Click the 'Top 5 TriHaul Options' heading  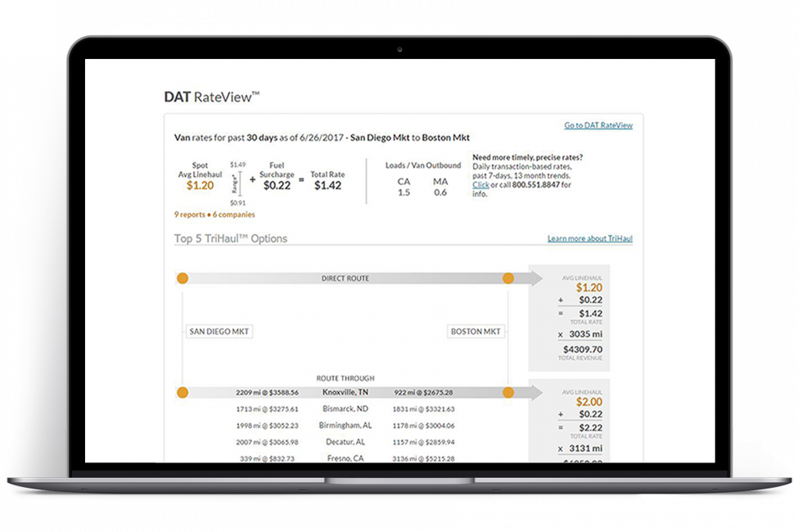[x=231, y=238]
